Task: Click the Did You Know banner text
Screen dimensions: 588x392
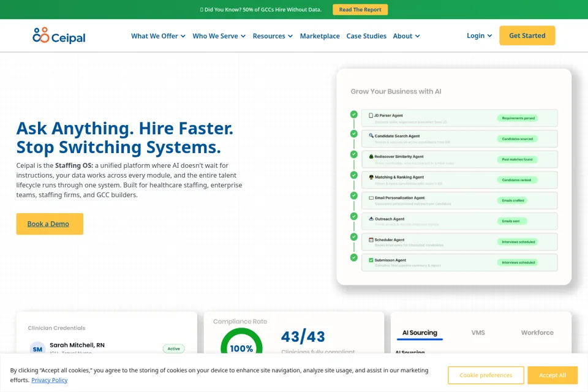Action: click(x=261, y=10)
